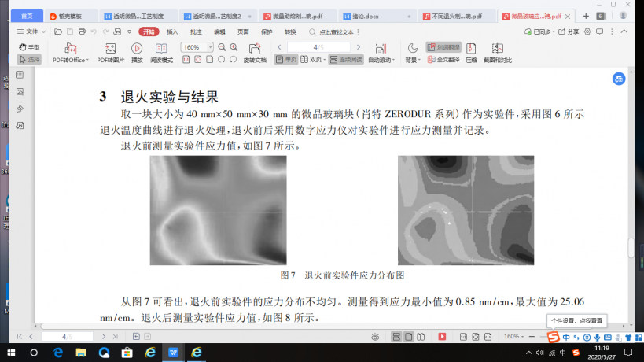Click ribbon page number input field
This screenshot has height=362, width=644.
coord(318,47)
